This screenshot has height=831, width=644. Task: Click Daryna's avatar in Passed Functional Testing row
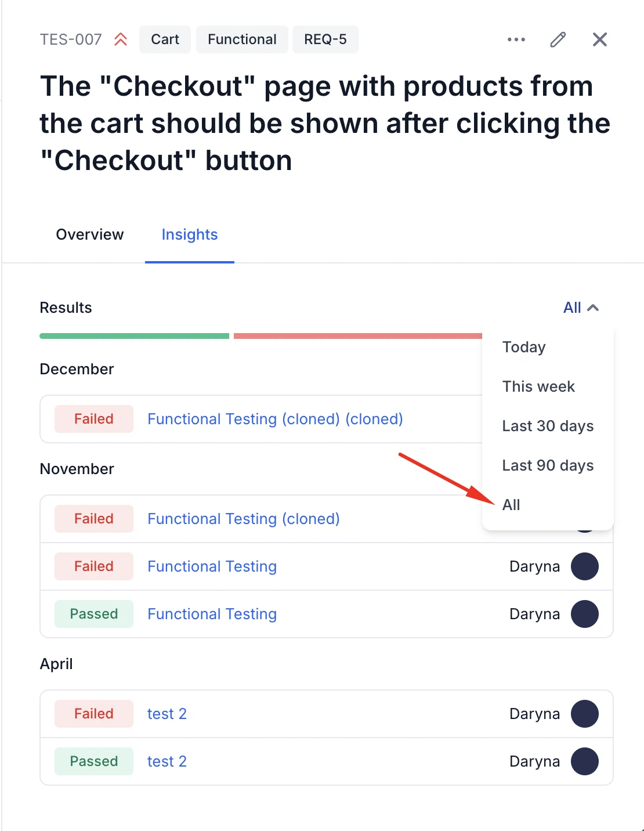pos(584,614)
